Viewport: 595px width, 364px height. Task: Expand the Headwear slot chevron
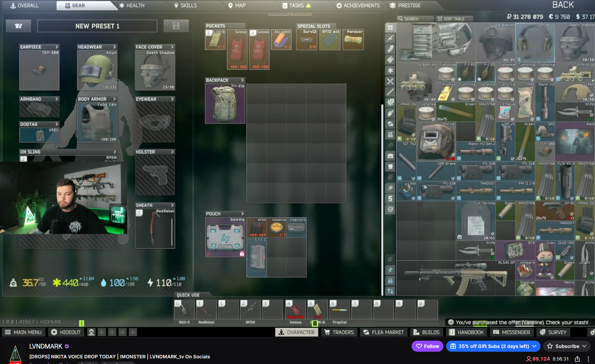pos(115,47)
